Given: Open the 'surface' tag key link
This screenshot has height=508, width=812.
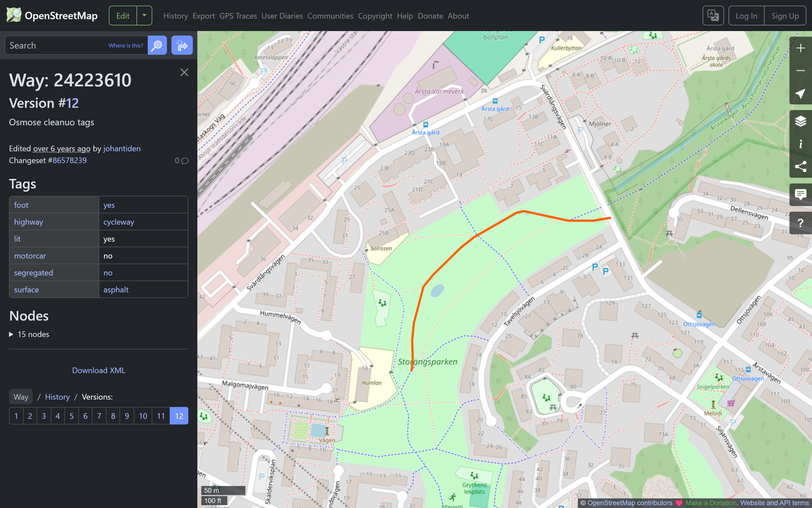Looking at the screenshot, I should point(26,290).
